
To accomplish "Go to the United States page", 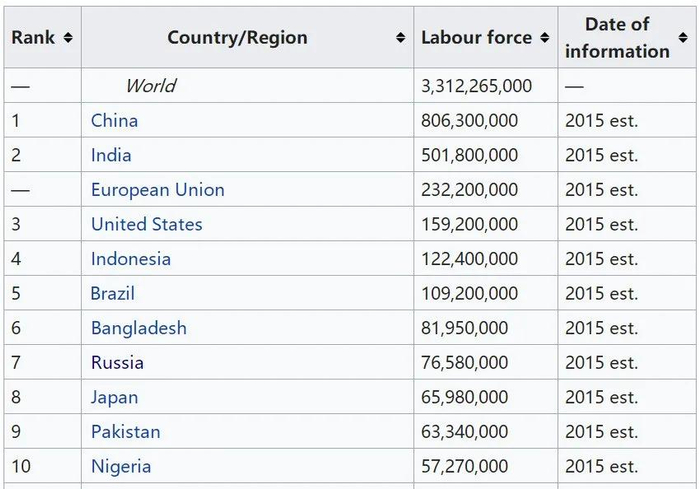I will 146,224.
